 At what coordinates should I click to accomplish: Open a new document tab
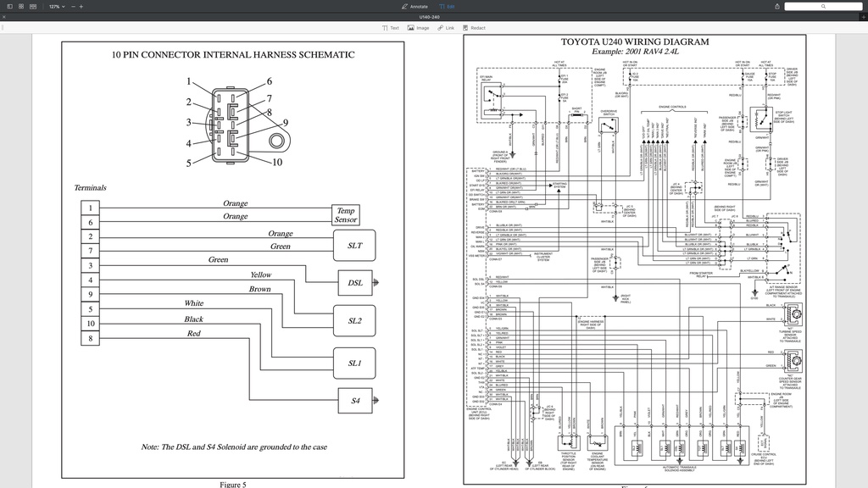(x=863, y=16)
